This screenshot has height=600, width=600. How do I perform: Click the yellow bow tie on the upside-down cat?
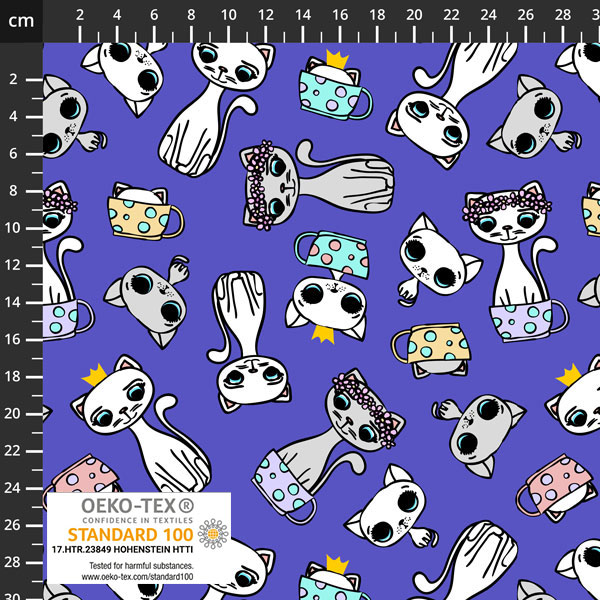321,334
